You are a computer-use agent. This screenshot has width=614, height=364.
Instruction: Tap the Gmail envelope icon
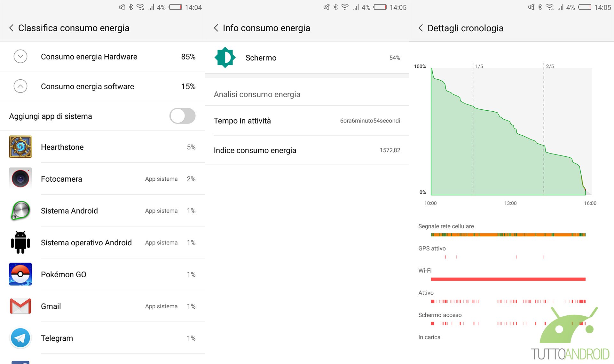[x=20, y=306]
